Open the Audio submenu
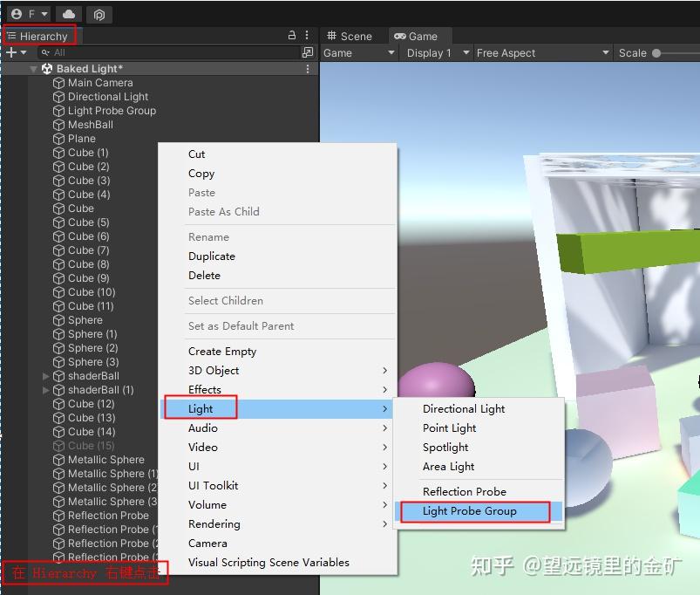 coord(278,428)
